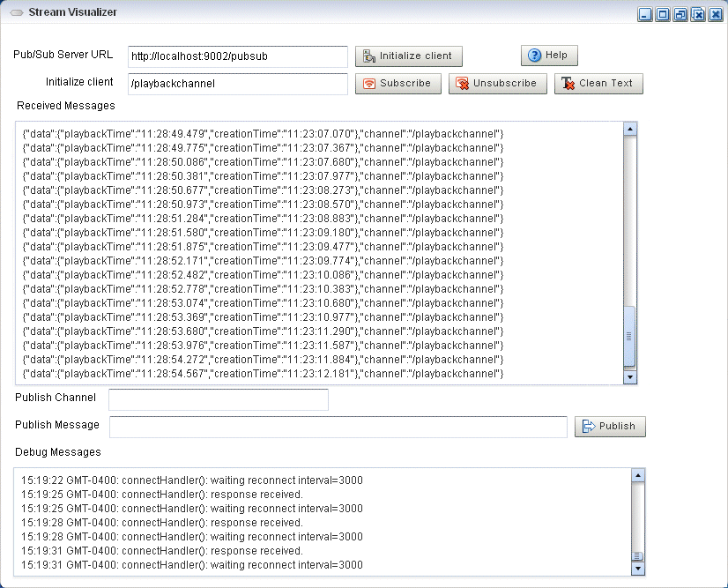
Task: Click the message with playbackTime 11:28:53.680
Action: tap(264, 331)
